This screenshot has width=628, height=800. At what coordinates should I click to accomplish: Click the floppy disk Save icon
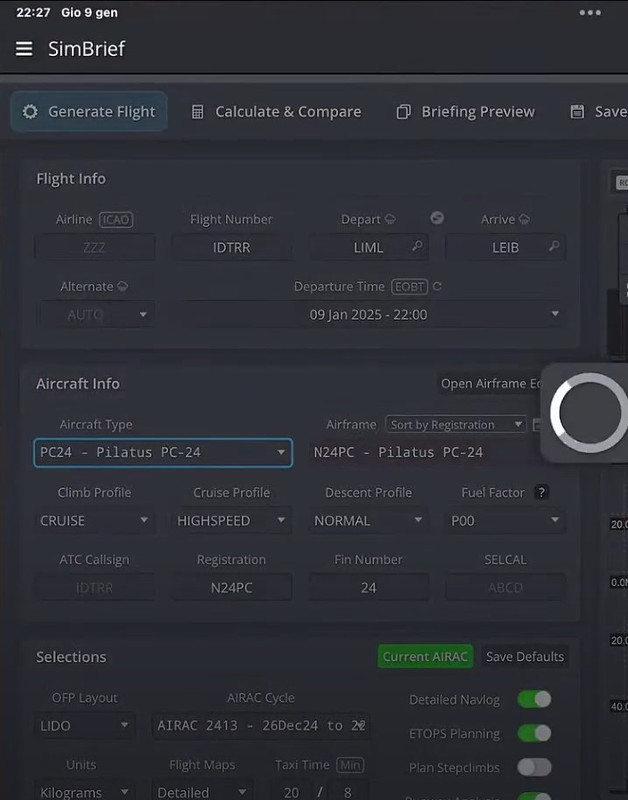(577, 112)
